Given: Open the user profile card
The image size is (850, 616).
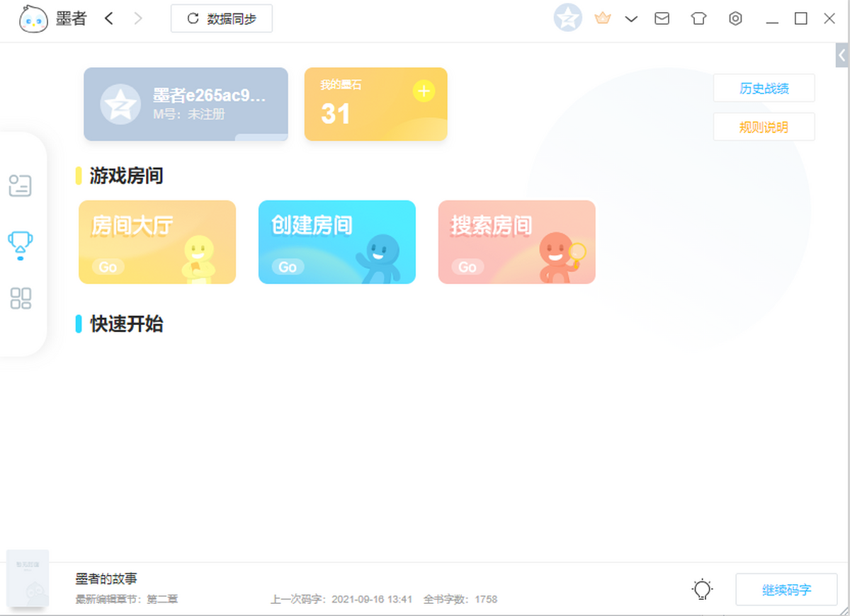Looking at the screenshot, I should pos(186,104).
